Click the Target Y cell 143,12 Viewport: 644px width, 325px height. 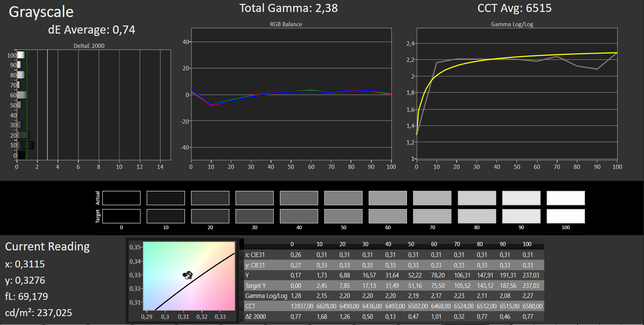485,286
